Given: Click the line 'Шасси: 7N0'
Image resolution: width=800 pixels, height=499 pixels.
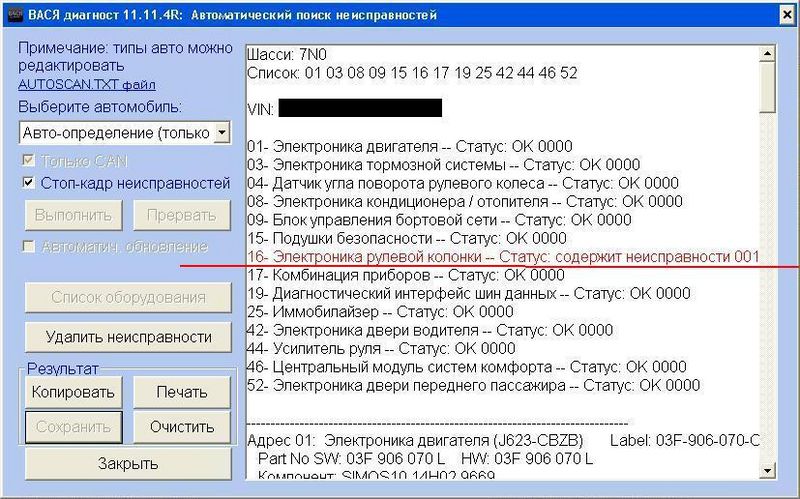Looking at the screenshot, I should pos(287,55).
